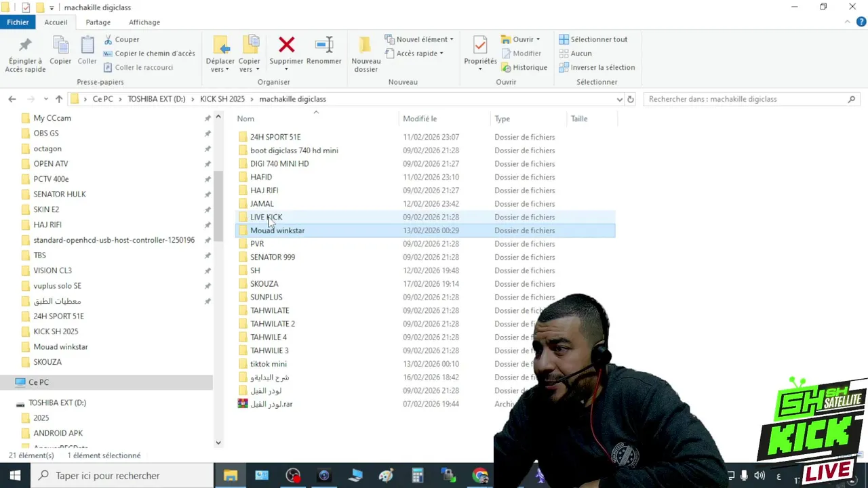Open the Calculator taskbar icon

click(x=418, y=476)
